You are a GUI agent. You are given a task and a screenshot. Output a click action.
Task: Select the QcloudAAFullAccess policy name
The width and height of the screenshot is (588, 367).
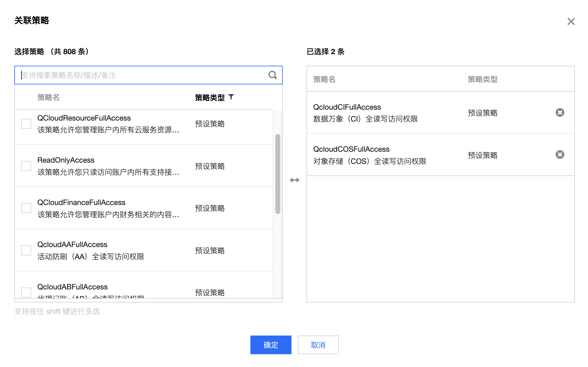72,245
